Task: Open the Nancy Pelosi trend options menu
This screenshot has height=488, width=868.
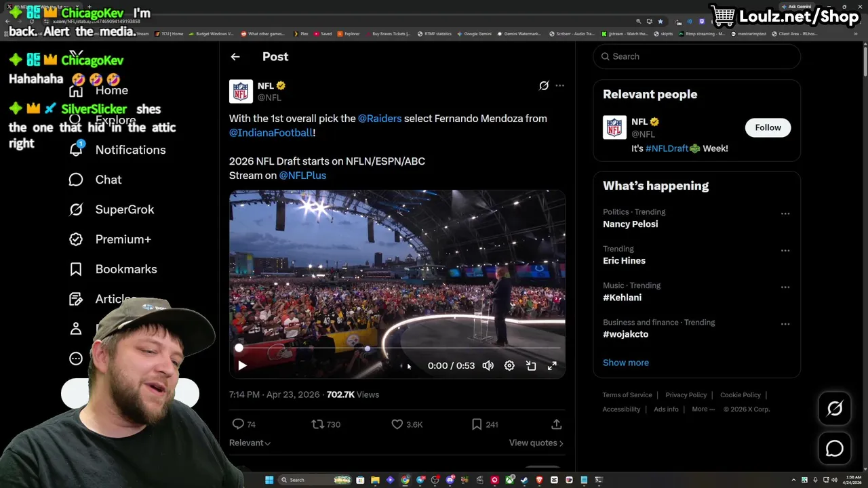Action: (x=785, y=213)
